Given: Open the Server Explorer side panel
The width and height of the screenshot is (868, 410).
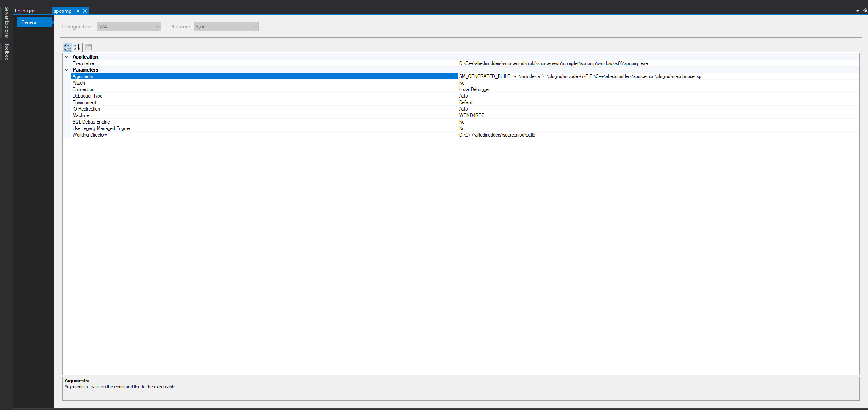Looking at the screenshot, I should coord(6,22).
